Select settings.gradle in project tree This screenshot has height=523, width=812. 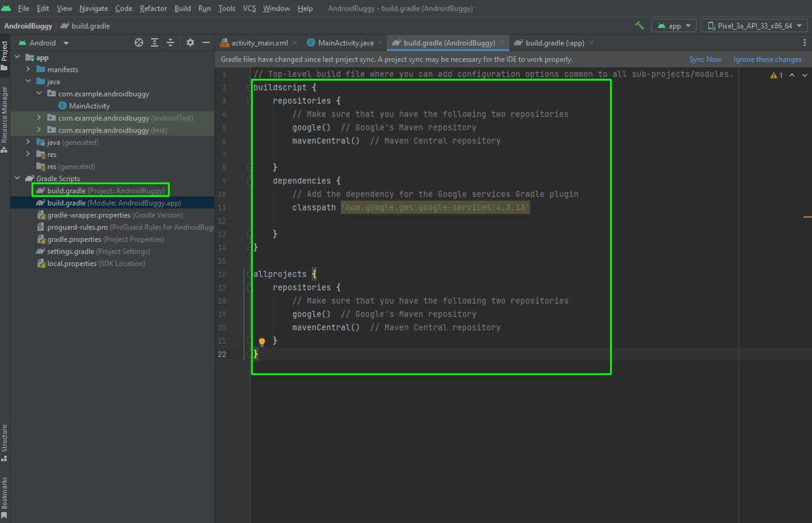click(x=70, y=252)
